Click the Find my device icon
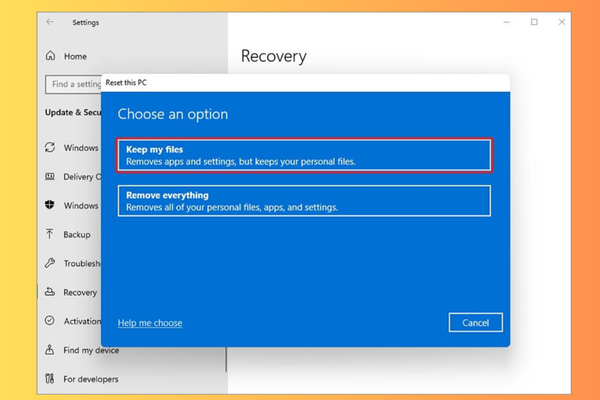This screenshot has height=400, width=600. point(49,349)
